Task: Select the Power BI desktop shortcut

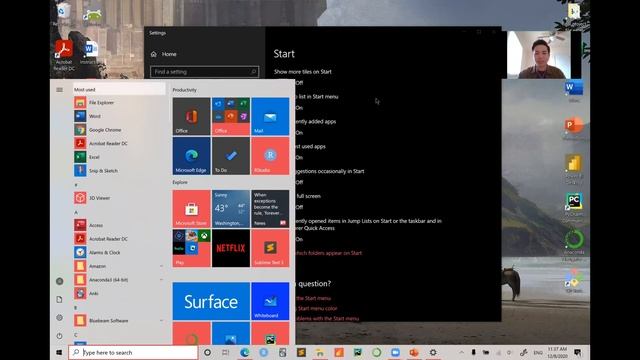Action: [573, 169]
